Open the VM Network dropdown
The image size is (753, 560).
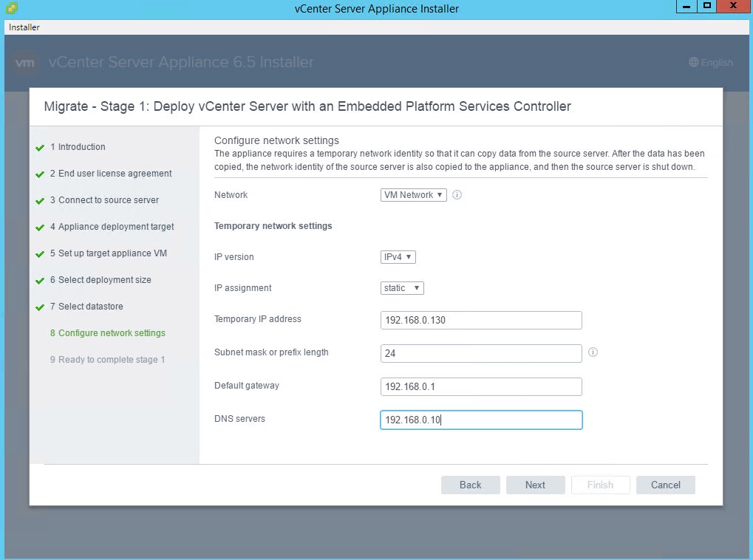click(x=414, y=195)
